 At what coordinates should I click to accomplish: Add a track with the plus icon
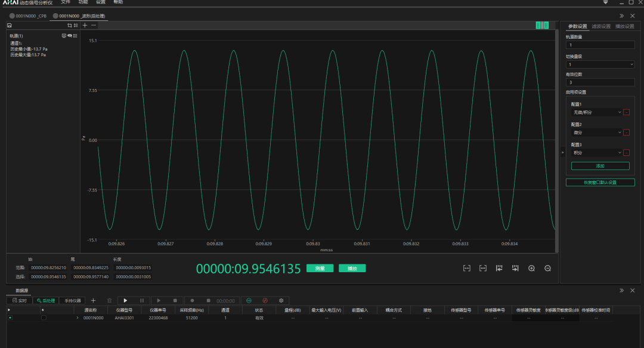coord(85,26)
